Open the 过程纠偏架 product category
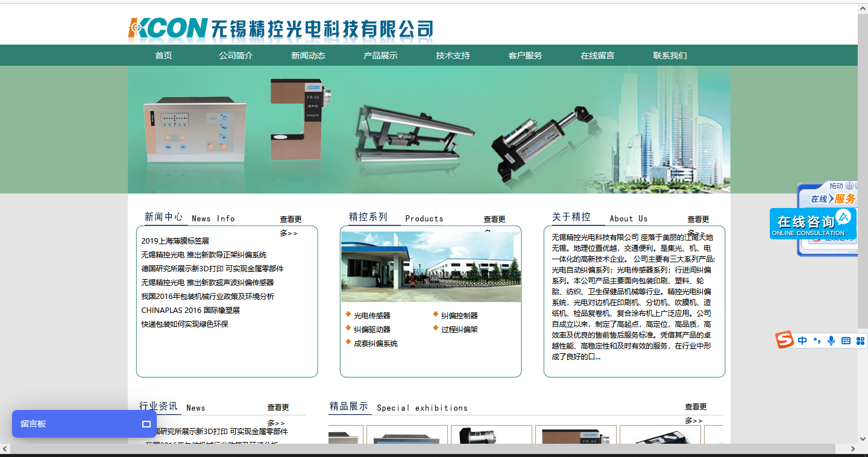This screenshot has height=457, width=868. coord(459,330)
